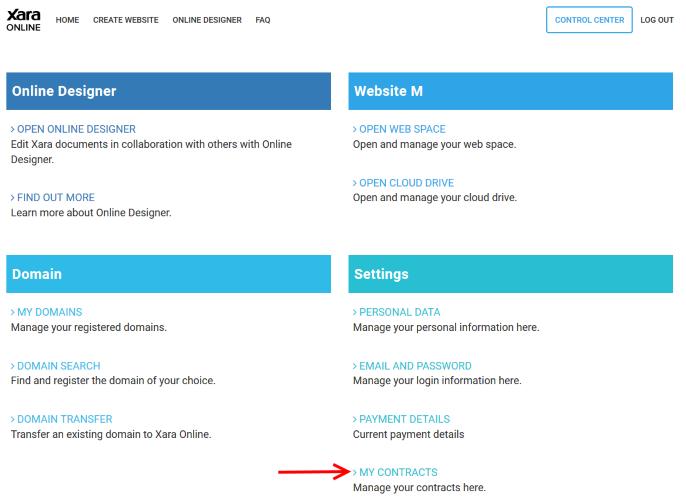Open the DOMAIN TRANSFER link
This screenshot has height=500, width=686.
62,419
